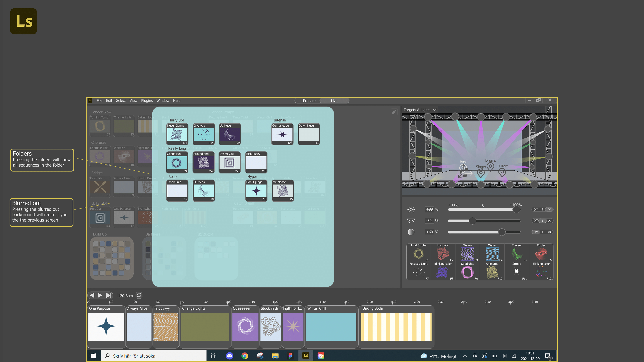Click the skip-to-start transport icon
Viewport: 644px width, 362px height.
(92, 295)
